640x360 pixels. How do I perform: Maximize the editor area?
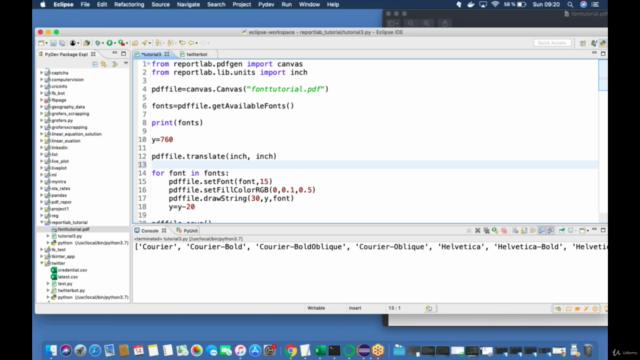pos(603,53)
